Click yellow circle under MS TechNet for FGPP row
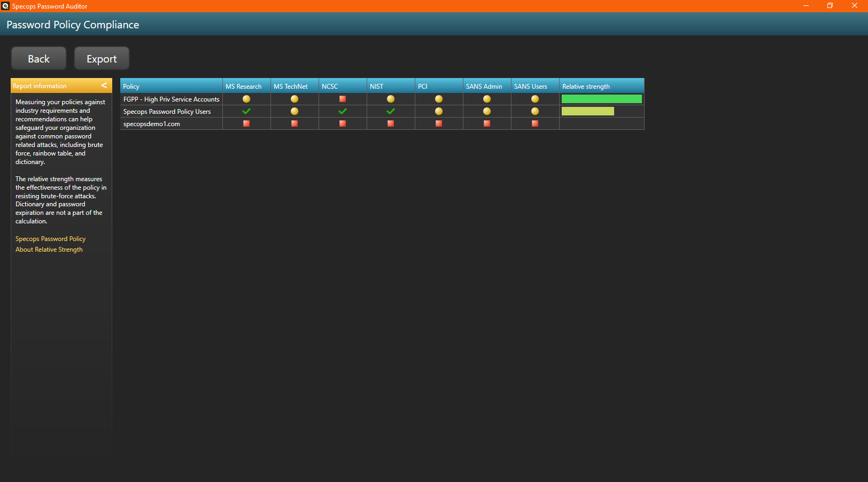The height and width of the screenshot is (482, 868). (x=294, y=99)
